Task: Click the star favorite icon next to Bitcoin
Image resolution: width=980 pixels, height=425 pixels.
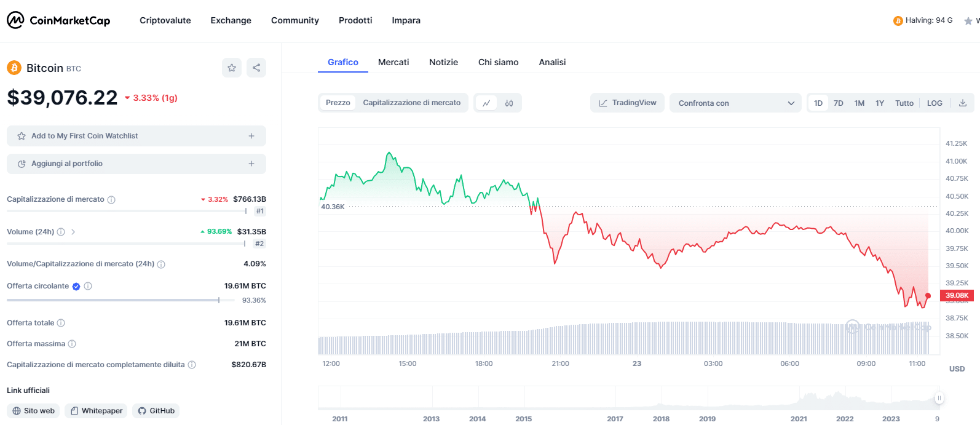Action: coord(232,68)
